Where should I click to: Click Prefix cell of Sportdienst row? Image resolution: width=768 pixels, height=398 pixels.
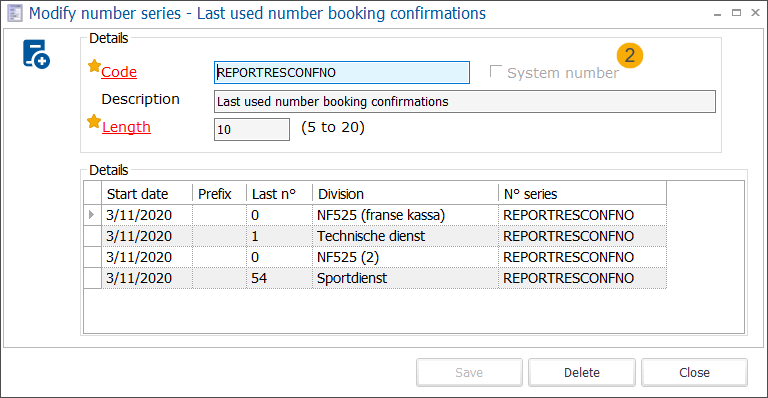tap(219, 278)
